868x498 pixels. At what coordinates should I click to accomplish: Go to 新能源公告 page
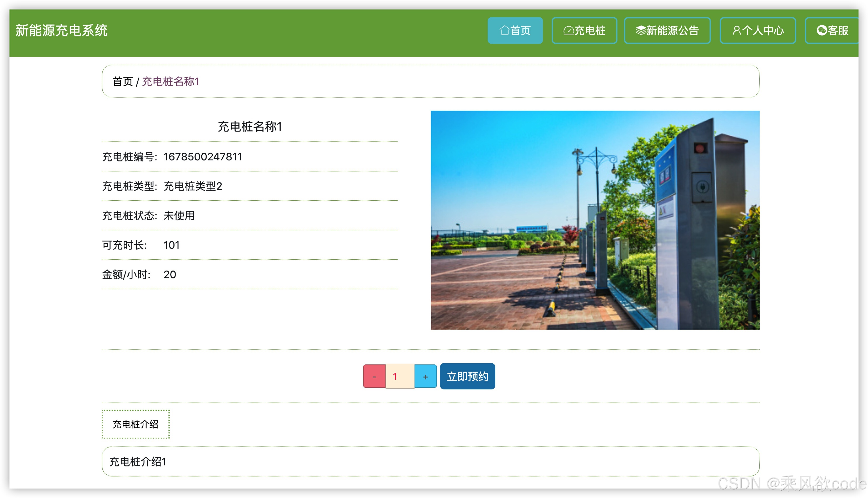pyautogui.click(x=667, y=31)
